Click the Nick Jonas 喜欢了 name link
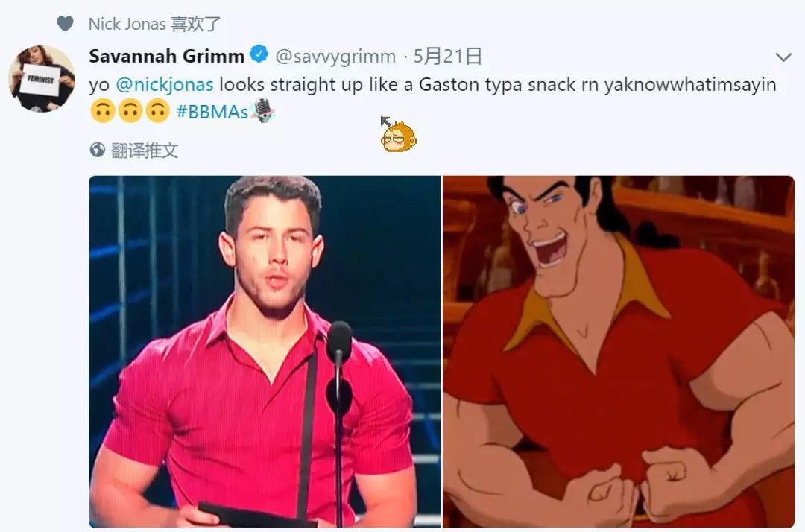The width and height of the screenshot is (805, 532). [x=127, y=24]
